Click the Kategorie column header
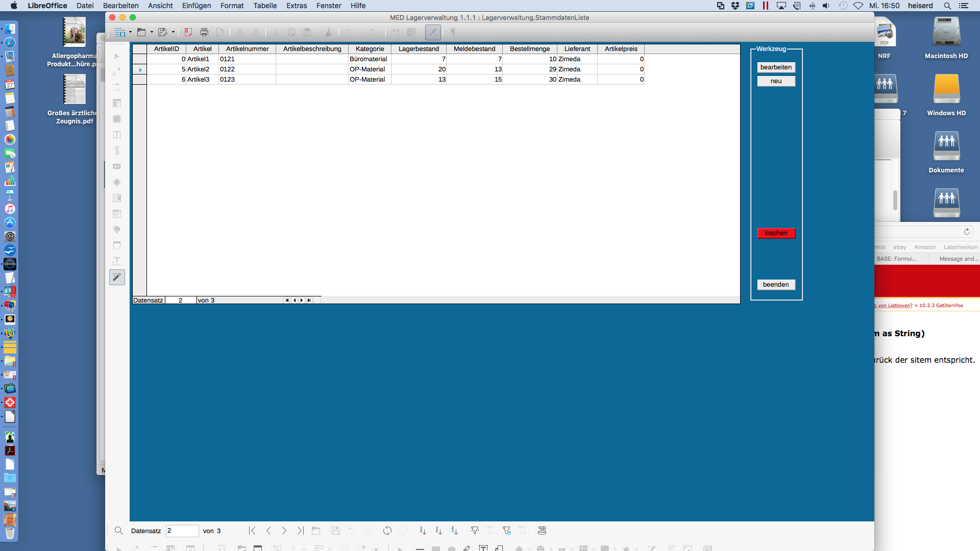980x551 pixels. coord(370,49)
